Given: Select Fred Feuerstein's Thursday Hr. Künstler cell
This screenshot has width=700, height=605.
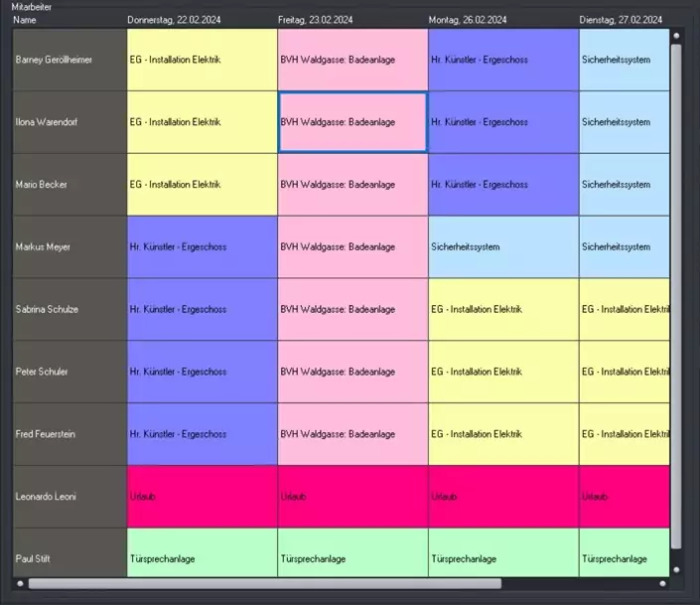Looking at the screenshot, I should tap(203, 434).
